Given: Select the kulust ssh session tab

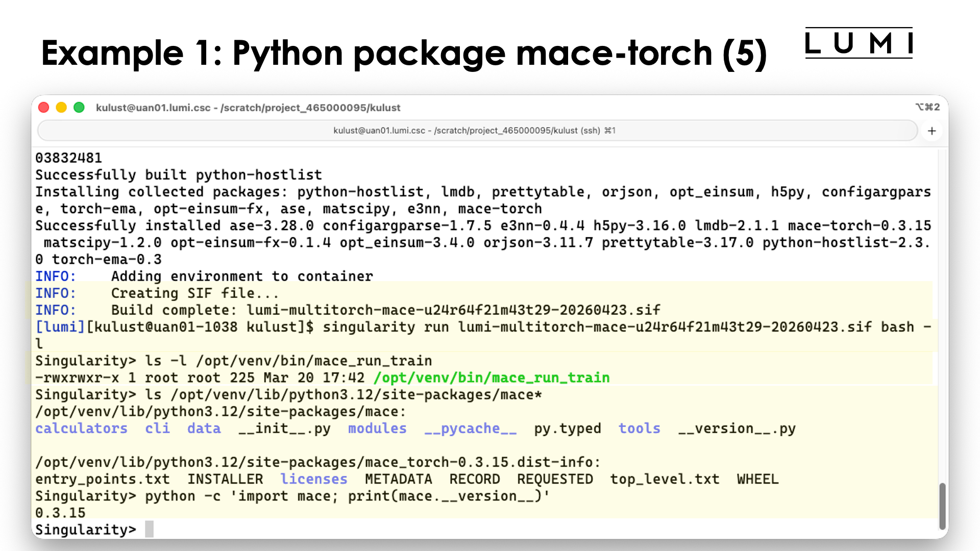Looking at the screenshot, I should coord(474,131).
